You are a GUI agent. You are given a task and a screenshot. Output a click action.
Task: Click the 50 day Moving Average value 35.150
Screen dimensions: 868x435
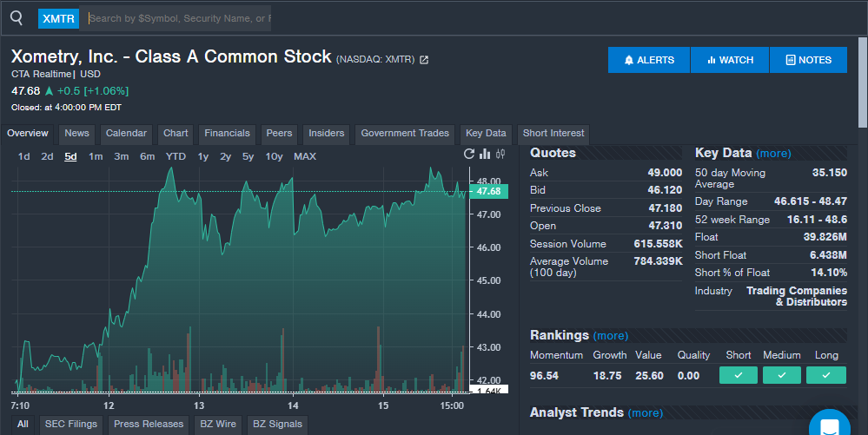point(829,173)
